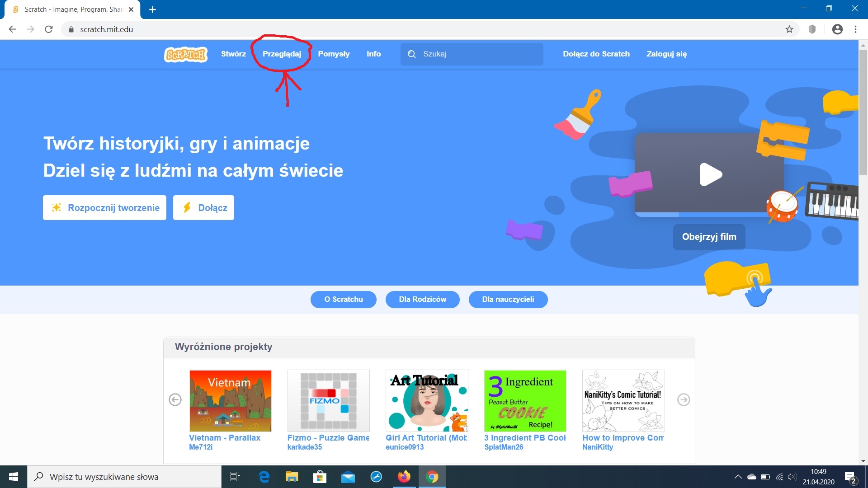Open author SplatMan26 profile link

[504, 447]
